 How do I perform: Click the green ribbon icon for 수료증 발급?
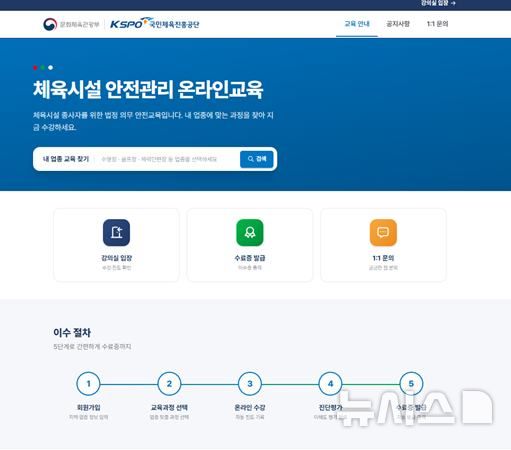point(250,232)
